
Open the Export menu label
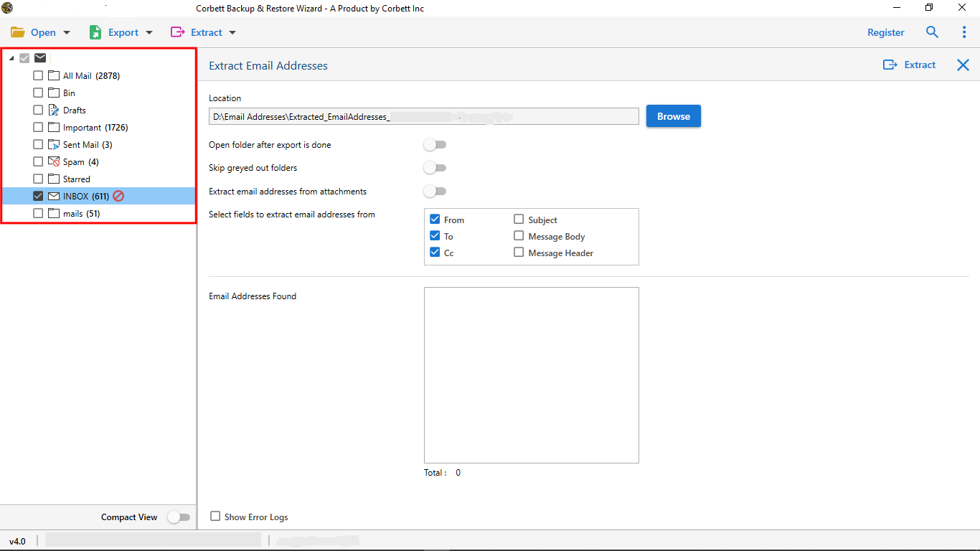(x=123, y=32)
